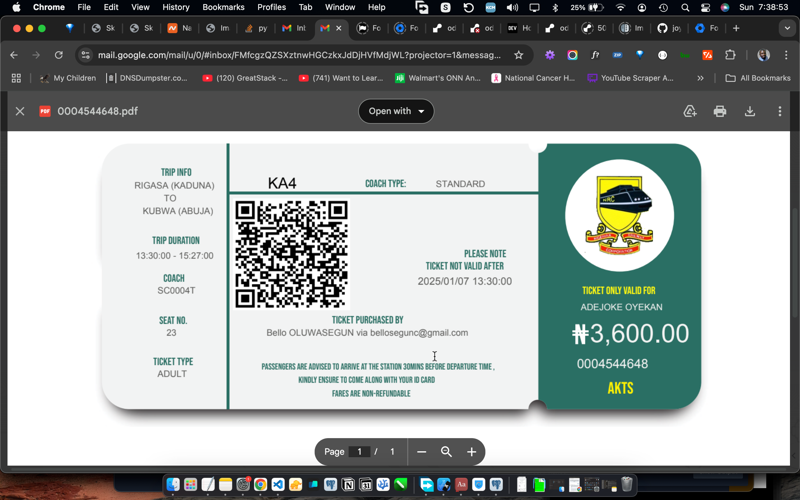
Task: Expand the Open with dropdown
Action: (x=396, y=111)
